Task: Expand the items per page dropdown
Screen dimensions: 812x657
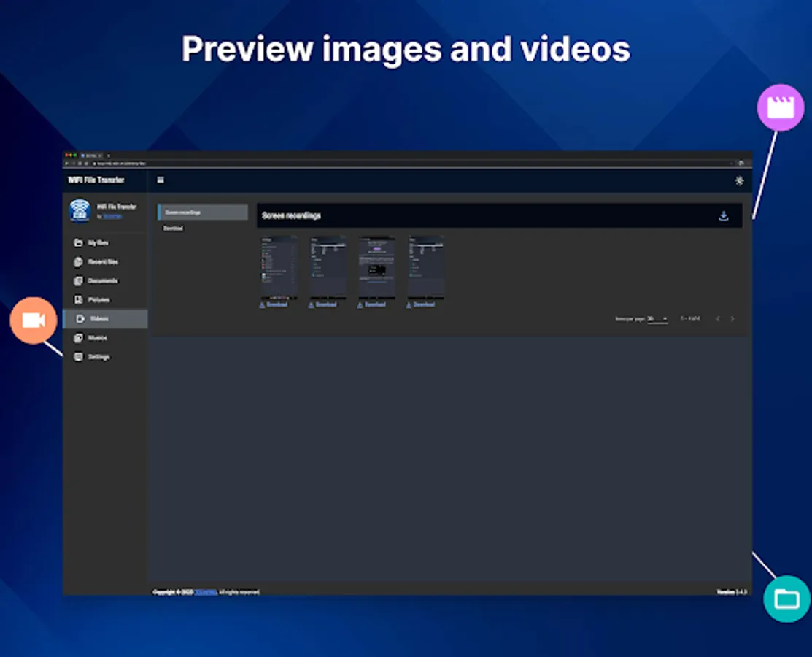Action: (x=657, y=319)
